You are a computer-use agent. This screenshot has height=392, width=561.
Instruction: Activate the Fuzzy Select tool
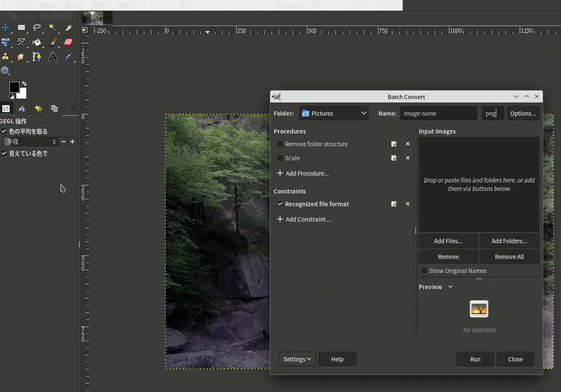tap(52, 28)
